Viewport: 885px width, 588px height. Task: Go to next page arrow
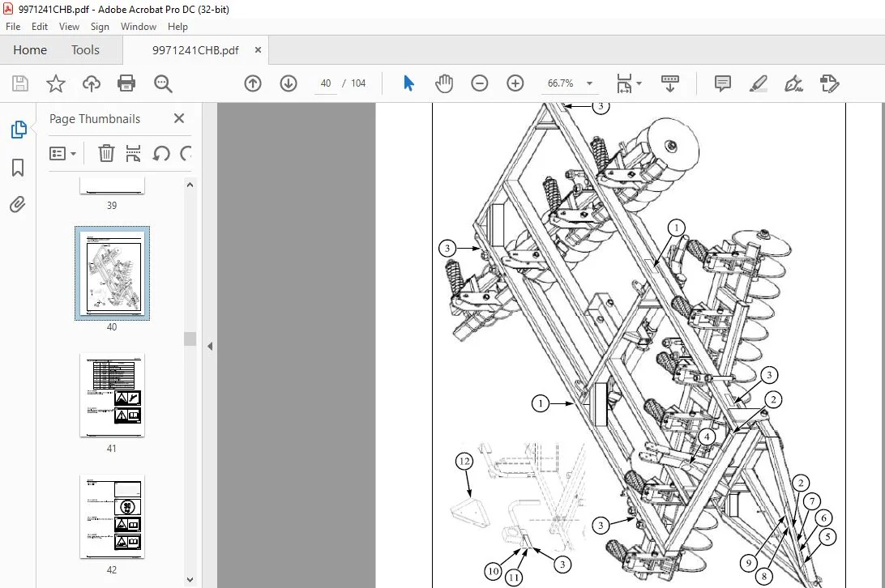[289, 83]
